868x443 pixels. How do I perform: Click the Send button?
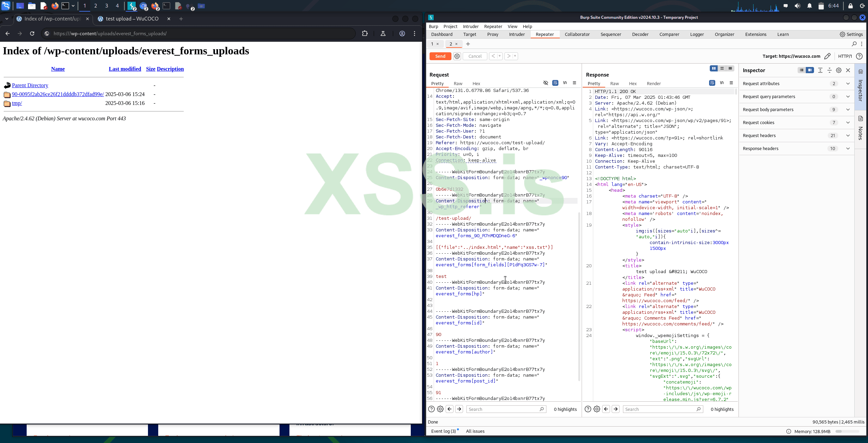[x=440, y=56]
